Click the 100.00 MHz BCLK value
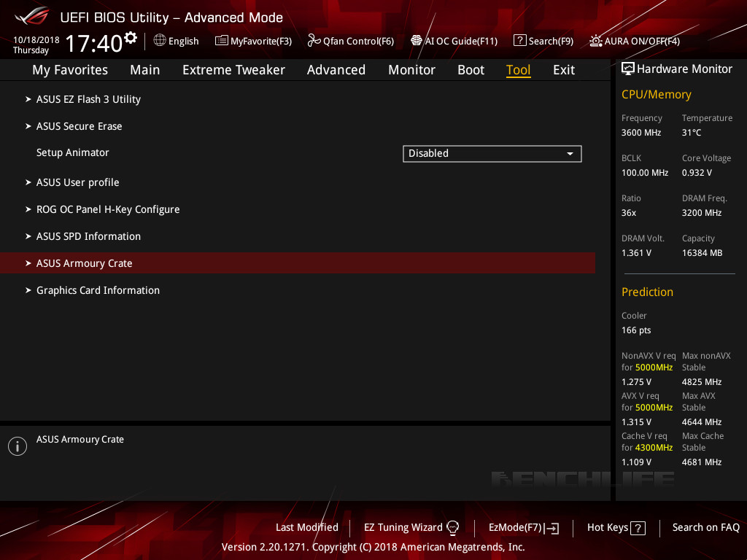The image size is (747, 560). click(x=645, y=173)
